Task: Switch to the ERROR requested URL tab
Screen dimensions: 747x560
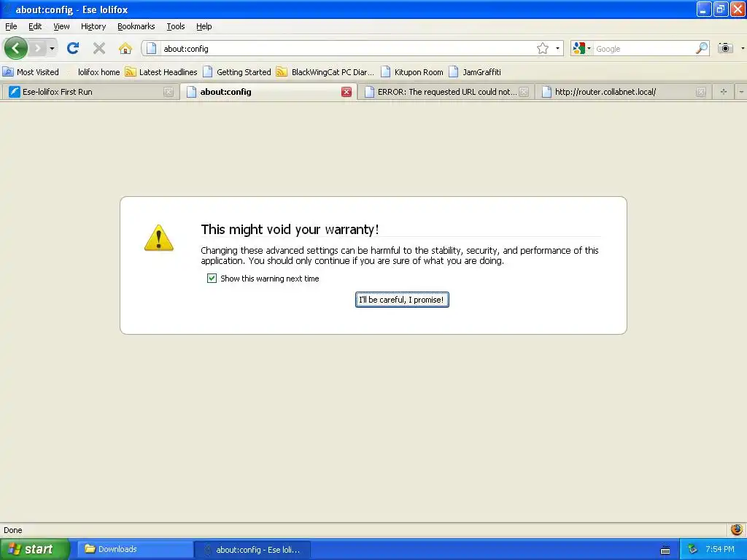Action: 446,92
